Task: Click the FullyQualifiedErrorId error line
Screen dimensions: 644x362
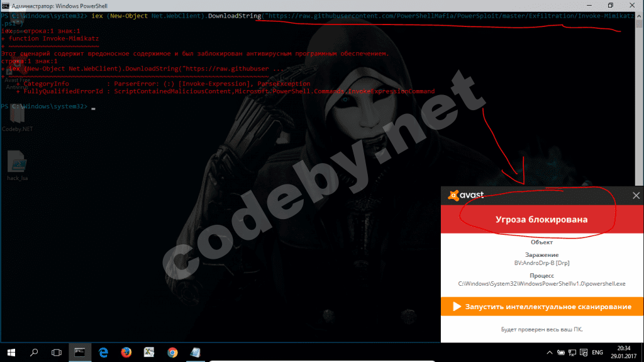Action: pos(225,91)
